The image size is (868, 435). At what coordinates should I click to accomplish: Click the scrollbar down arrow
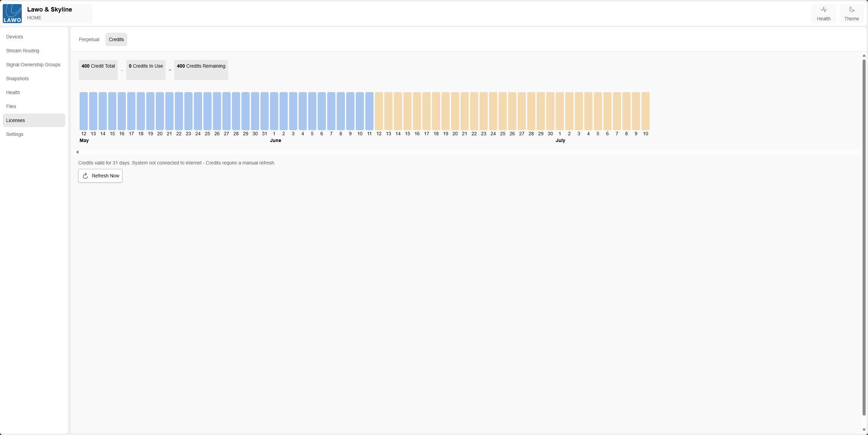click(864, 430)
